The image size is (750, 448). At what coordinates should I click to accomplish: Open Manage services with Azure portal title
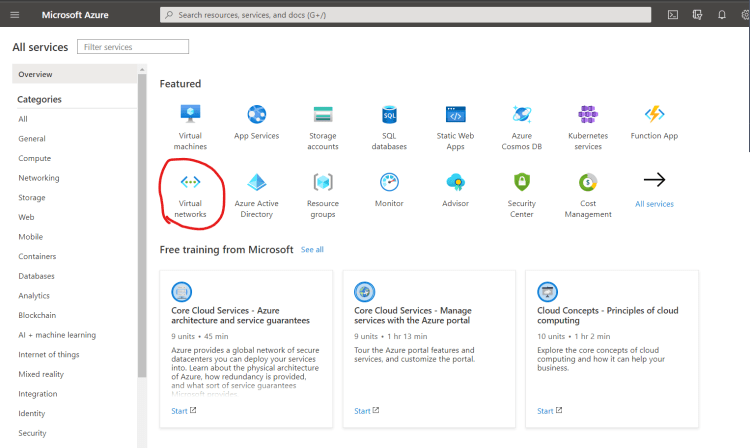tap(413, 316)
